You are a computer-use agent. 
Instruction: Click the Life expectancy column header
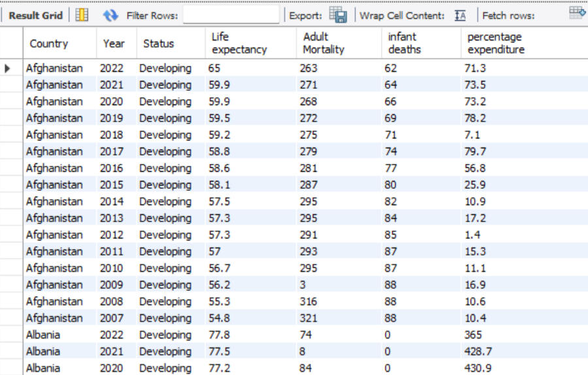click(x=239, y=43)
